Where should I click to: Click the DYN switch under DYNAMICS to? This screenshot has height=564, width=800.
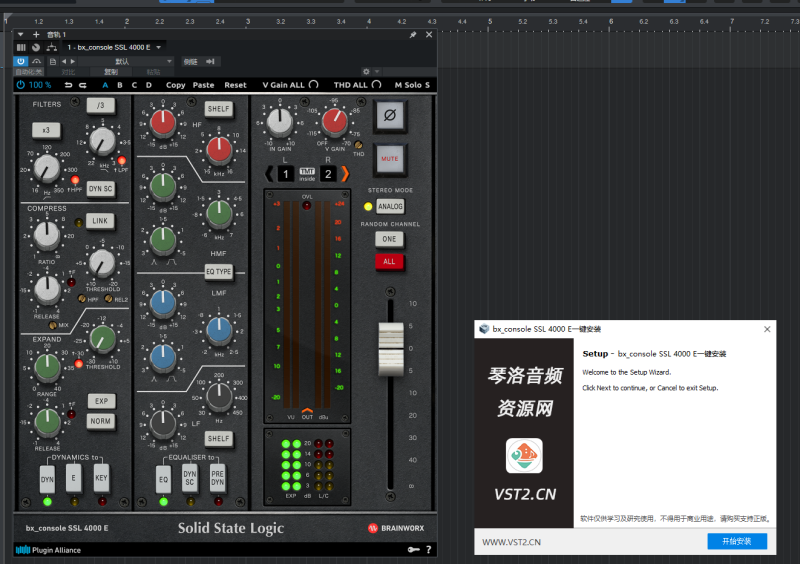(47, 479)
